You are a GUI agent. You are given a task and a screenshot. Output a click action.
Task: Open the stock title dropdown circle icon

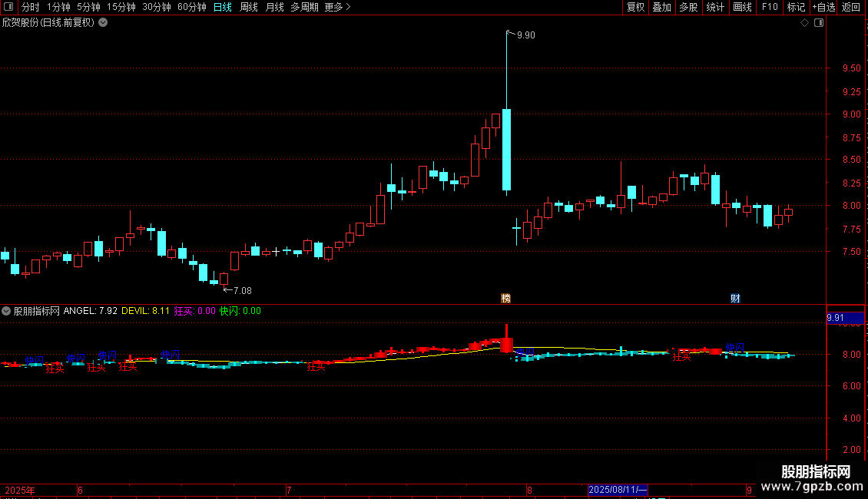coord(103,23)
